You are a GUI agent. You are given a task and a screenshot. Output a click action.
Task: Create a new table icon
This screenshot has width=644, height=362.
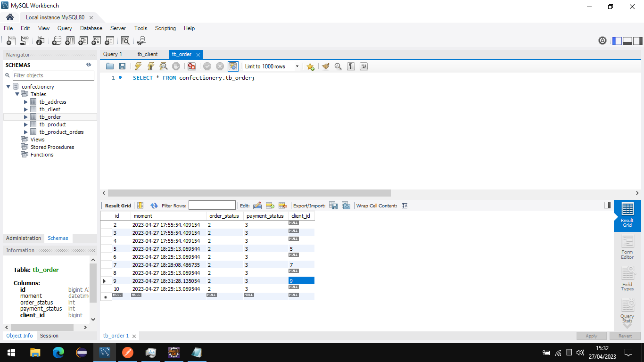click(x=70, y=41)
